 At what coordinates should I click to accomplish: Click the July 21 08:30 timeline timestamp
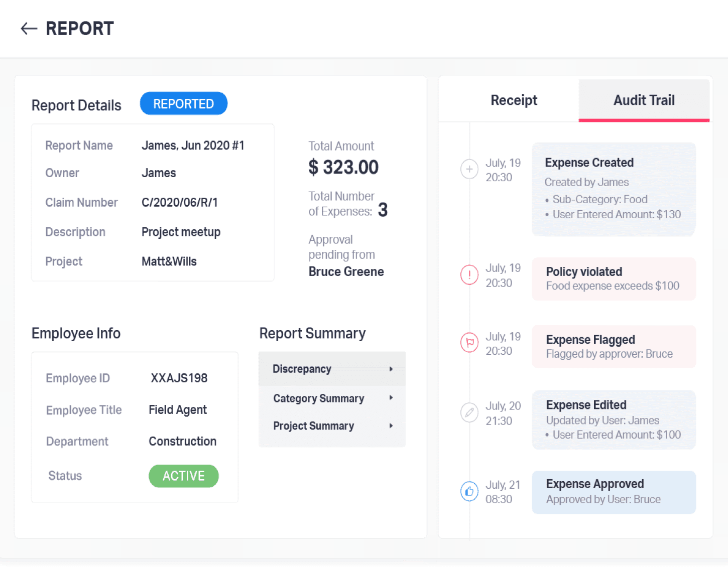(x=503, y=492)
